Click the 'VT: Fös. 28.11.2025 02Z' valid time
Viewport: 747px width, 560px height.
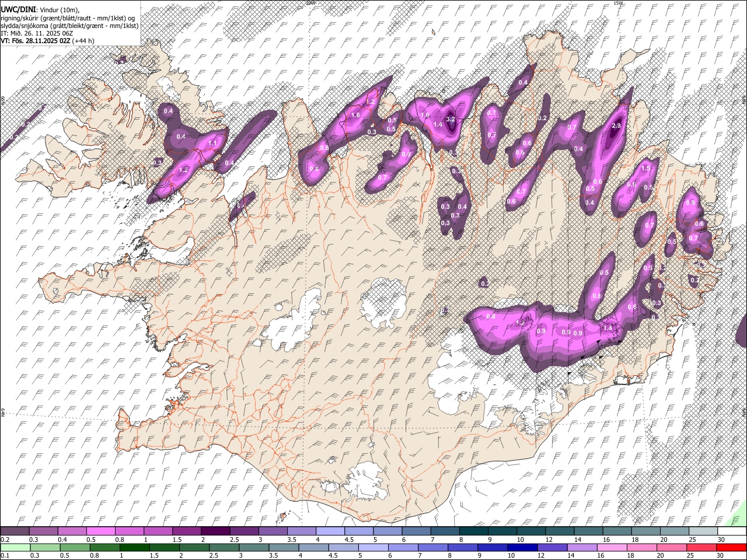(36, 41)
